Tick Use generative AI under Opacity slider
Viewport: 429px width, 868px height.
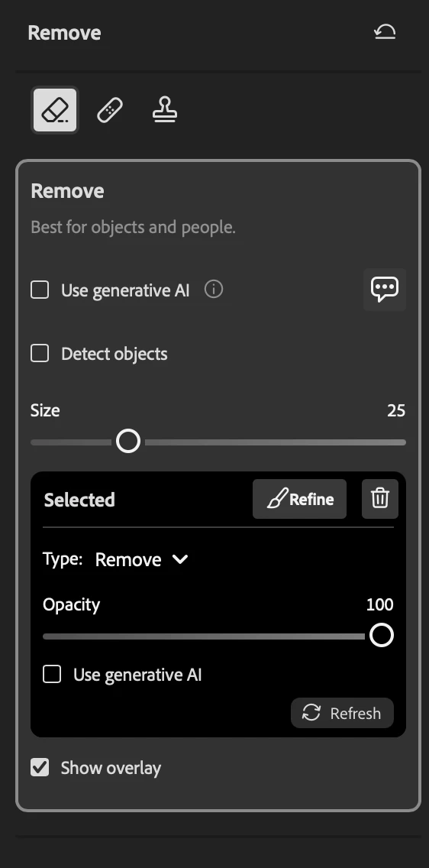pyautogui.click(x=52, y=674)
